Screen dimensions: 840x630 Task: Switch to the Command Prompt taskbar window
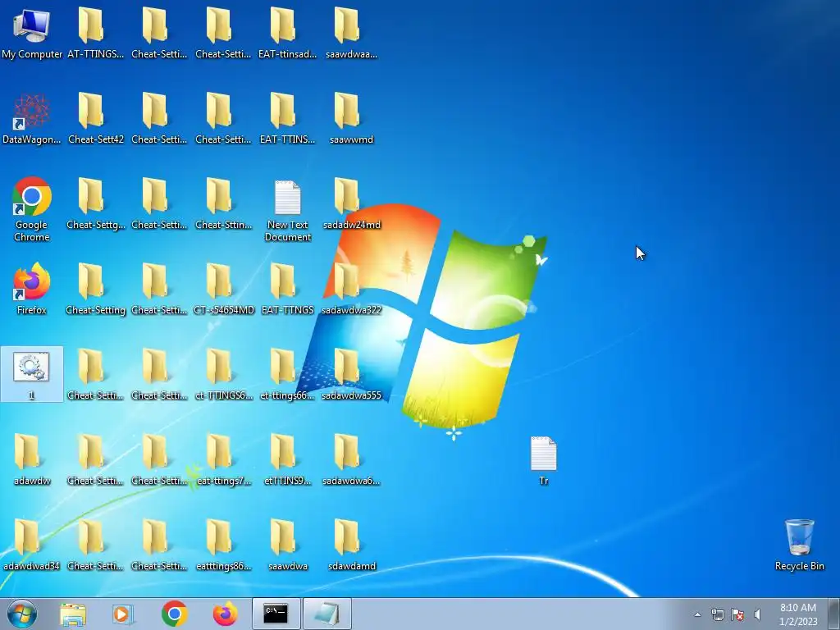(x=276, y=614)
